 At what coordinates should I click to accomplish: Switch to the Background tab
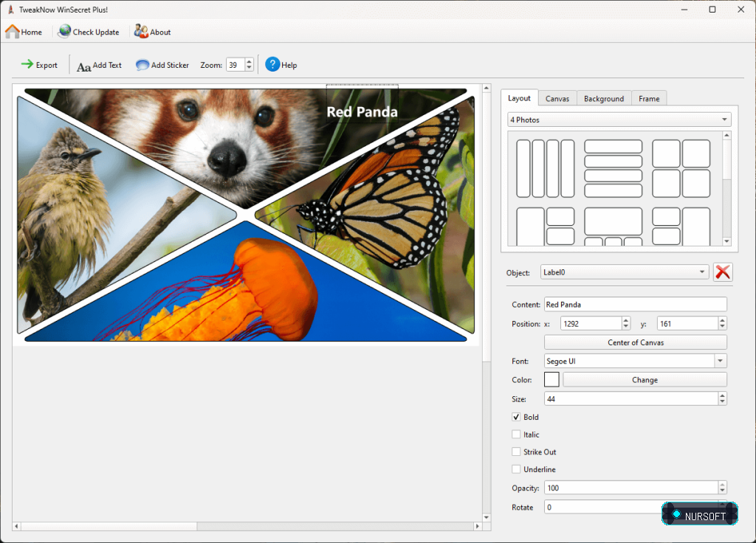pos(604,98)
